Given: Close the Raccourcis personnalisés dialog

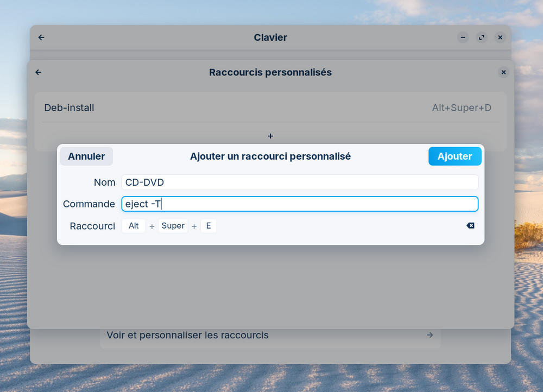Looking at the screenshot, I should [x=503, y=72].
